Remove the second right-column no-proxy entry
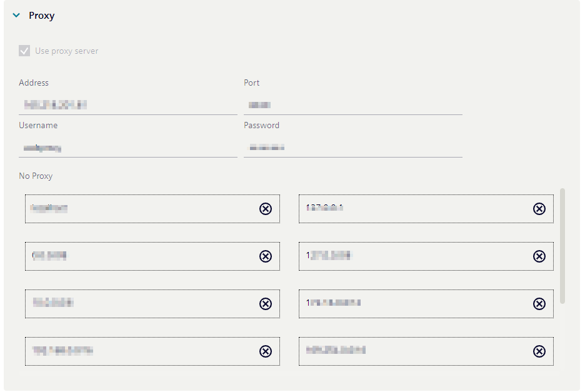 [539, 256]
